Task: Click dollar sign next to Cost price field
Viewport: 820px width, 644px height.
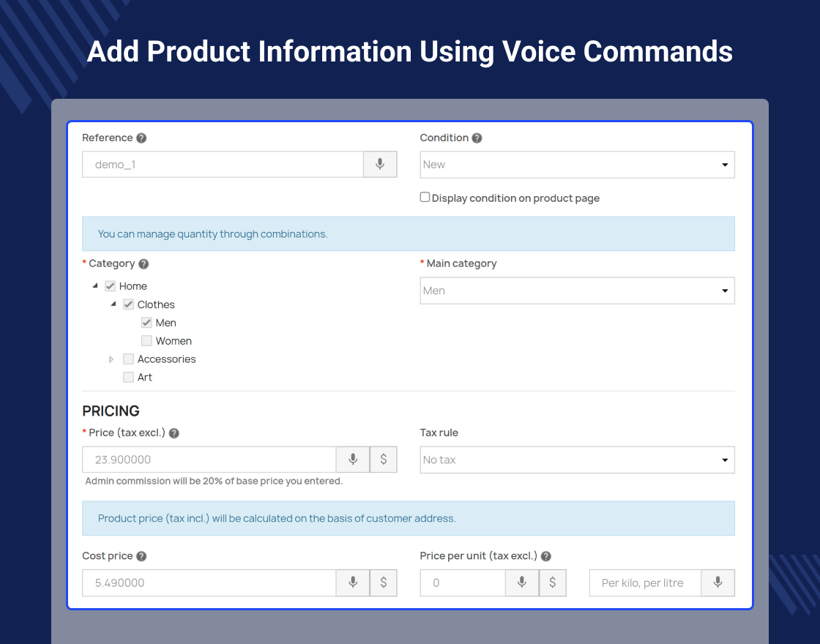Action: click(384, 583)
